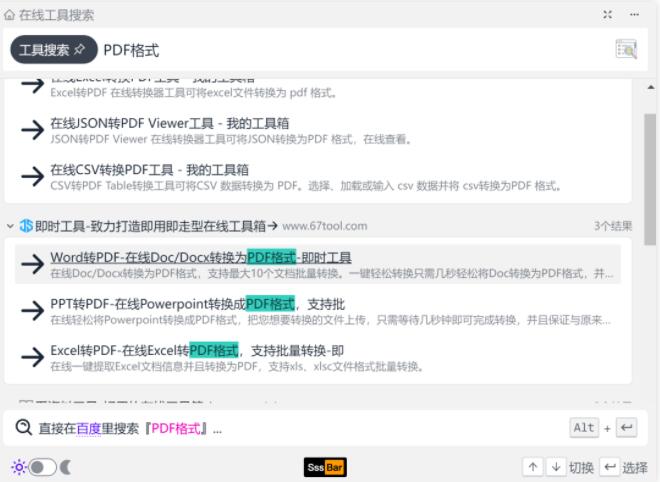The image size is (660, 482).
Task: Open the three-dot more options menu
Action: [x=634, y=15]
